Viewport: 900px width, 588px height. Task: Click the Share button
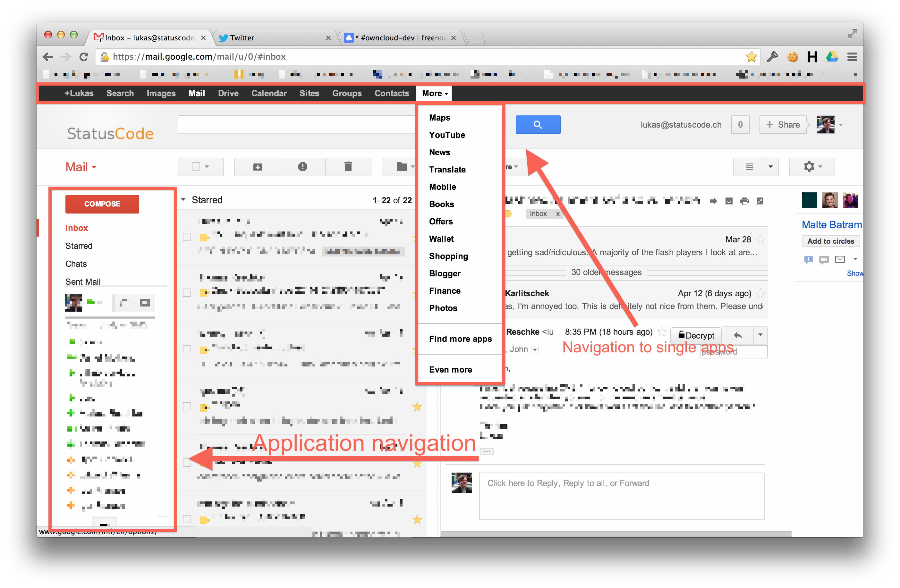pos(783,125)
